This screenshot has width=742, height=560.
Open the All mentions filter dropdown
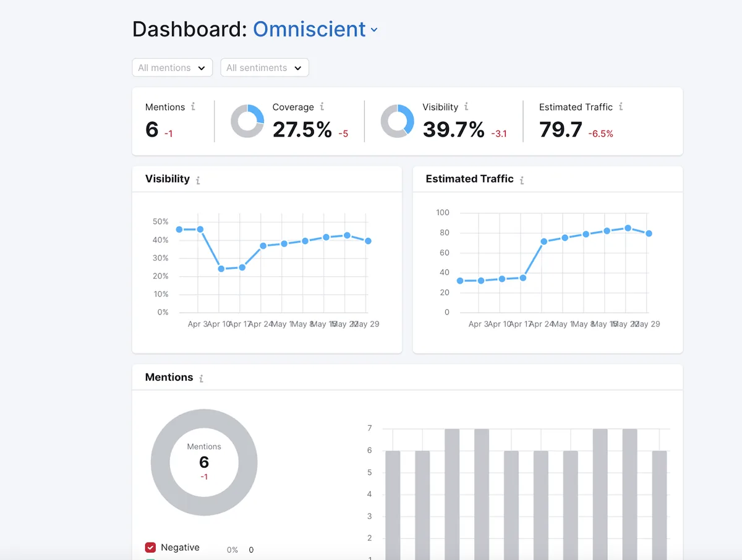(173, 67)
